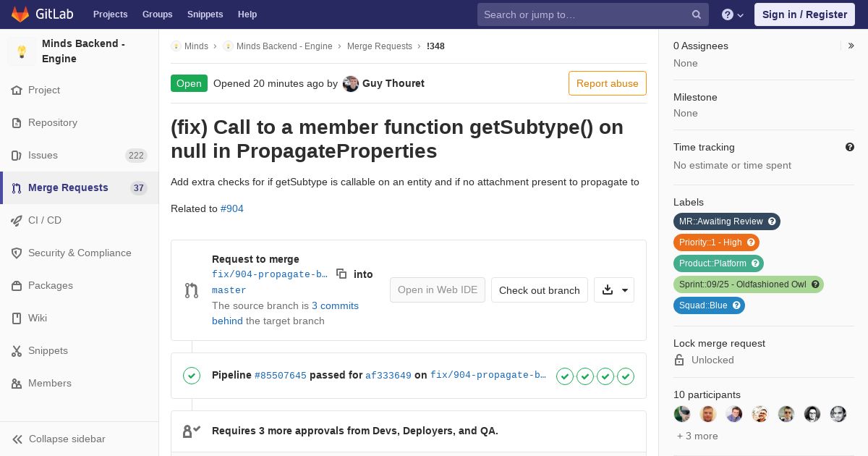This screenshot has width=868, height=456.
Task: Click the Project home icon in sidebar
Action: coord(17,90)
